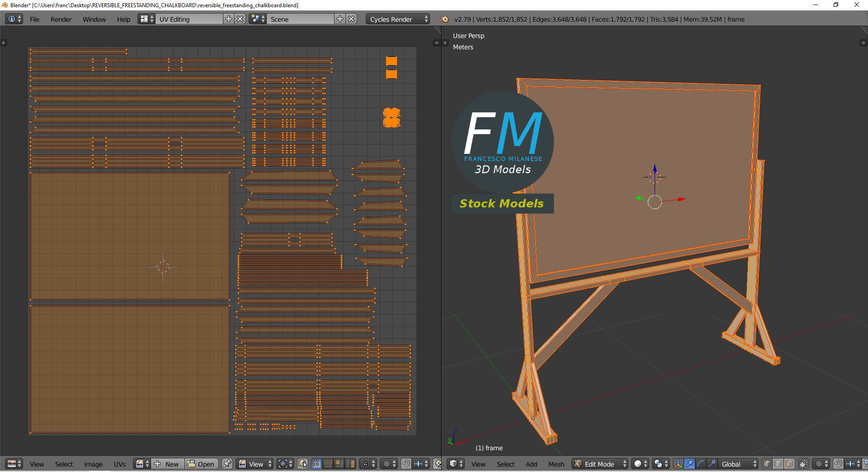Open the Info editor type selector
The width and height of the screenshot is (868, 472).
(x=14, y=19)
